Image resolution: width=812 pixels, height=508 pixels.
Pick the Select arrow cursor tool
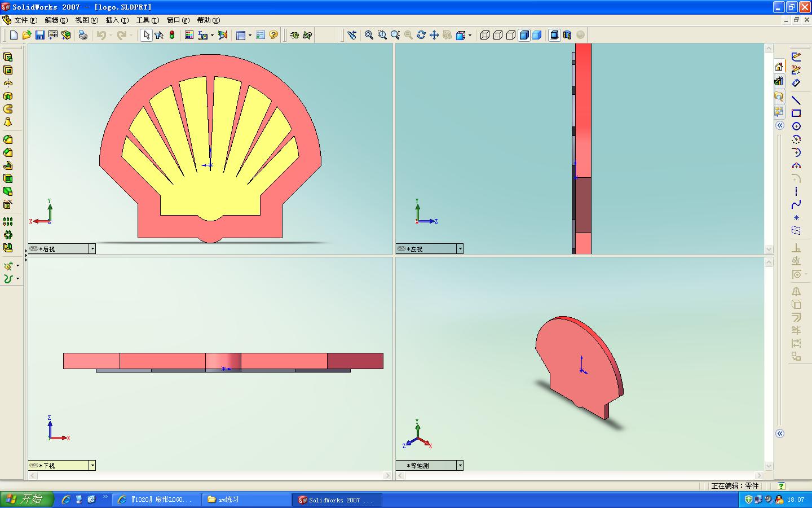pos(147,35)
